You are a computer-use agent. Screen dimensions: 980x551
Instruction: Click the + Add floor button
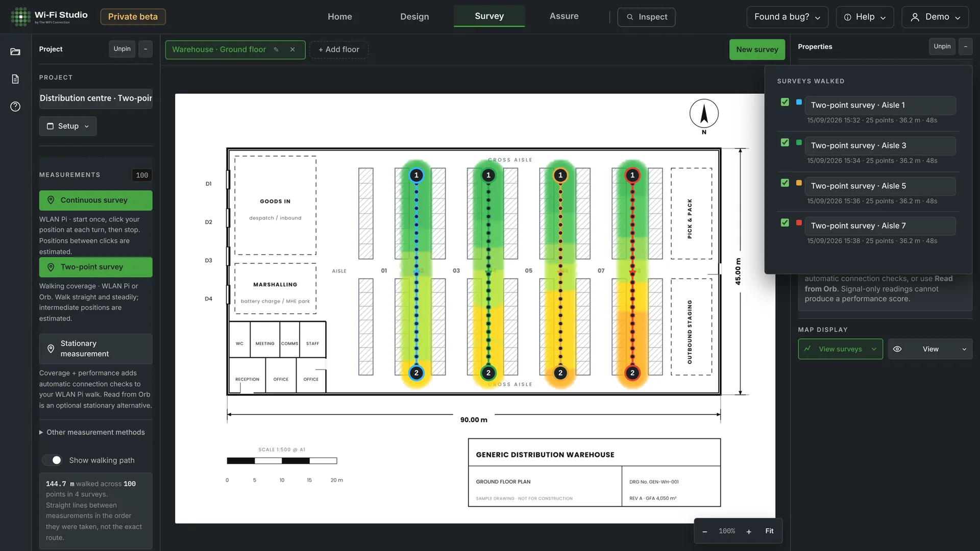click(x=339, y=49)
